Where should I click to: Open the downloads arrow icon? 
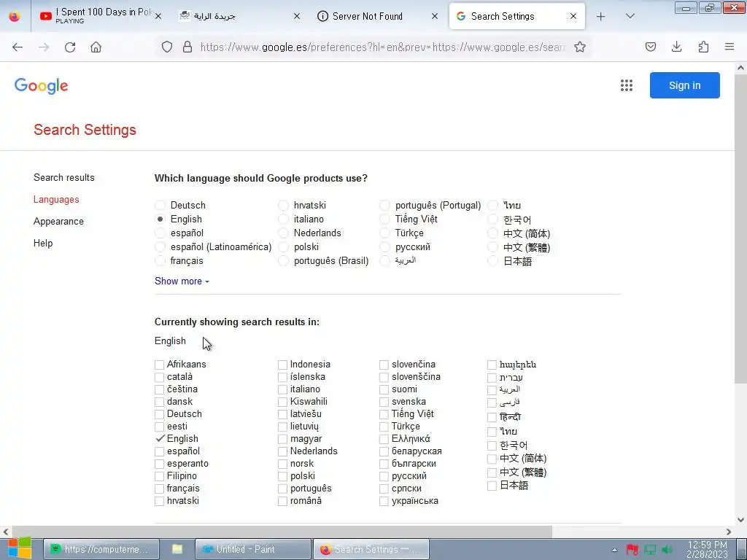click(676, 47)
